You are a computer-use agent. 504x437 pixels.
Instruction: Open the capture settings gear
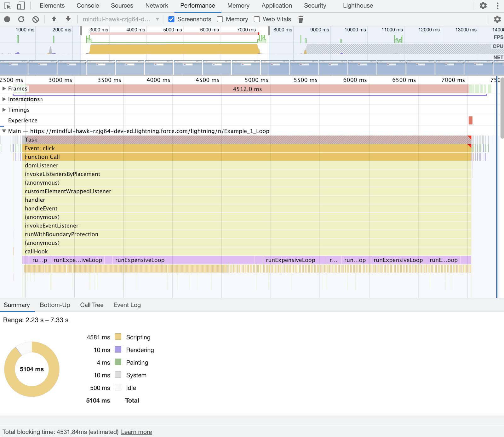click(497, 19)
